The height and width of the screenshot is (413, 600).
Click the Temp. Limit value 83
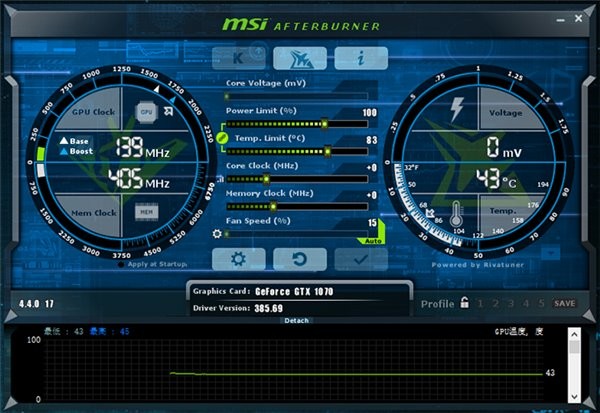pos(372,140)
